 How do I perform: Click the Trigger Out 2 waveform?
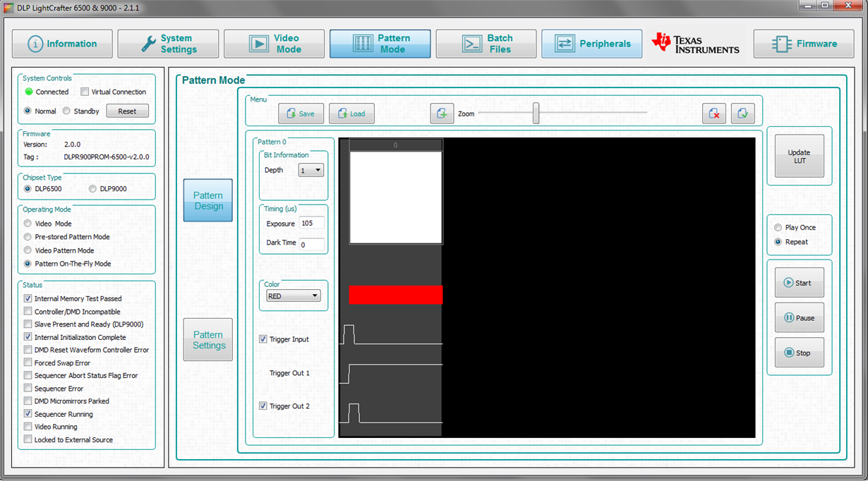(x=391, y=413)
